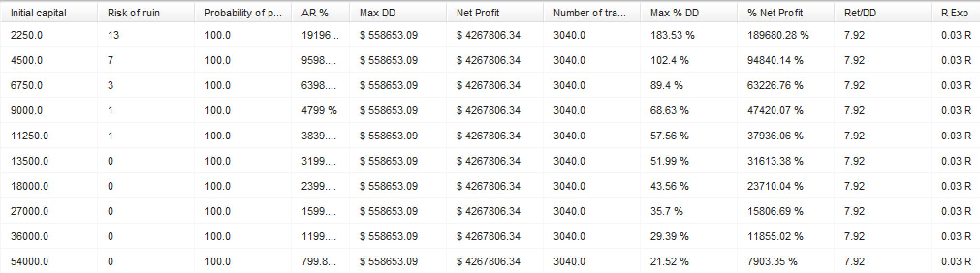Select the 54000.0 initial capital row
980x273 pixels.
coord(490,261)
